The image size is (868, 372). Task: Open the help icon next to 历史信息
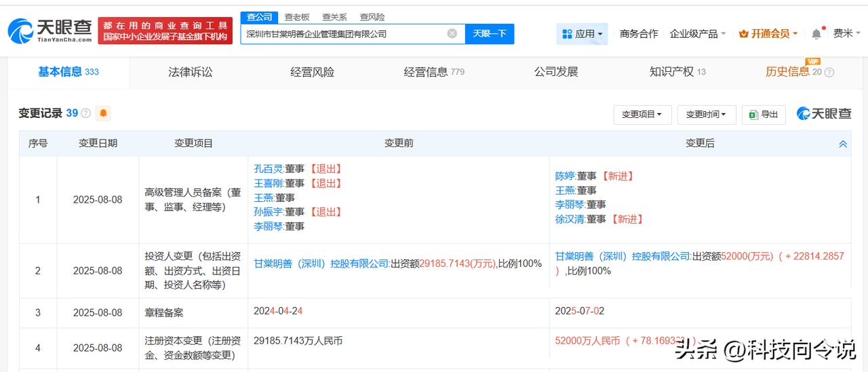pyautogui.click(x=829, y=73)
